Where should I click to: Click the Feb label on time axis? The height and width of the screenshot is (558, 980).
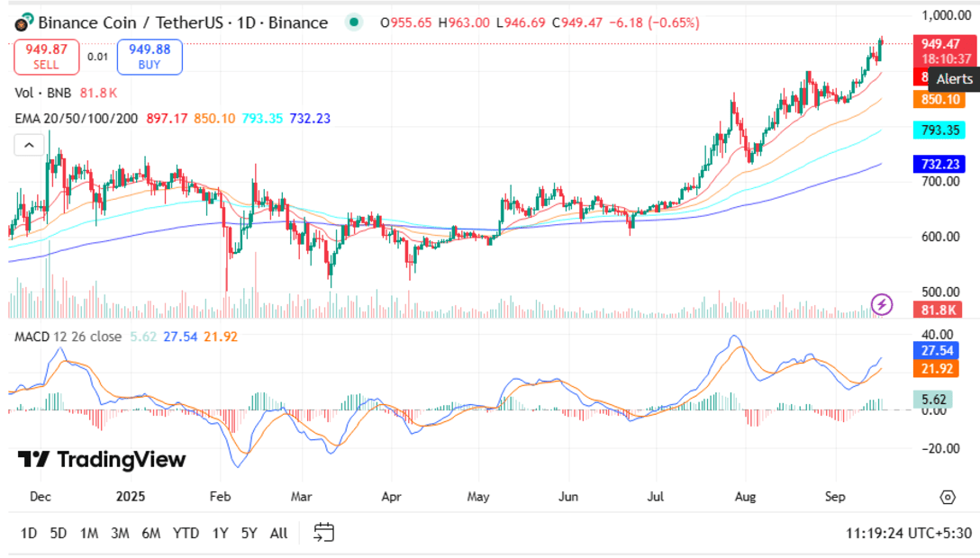pyautogui.click(x=220, y=497)
